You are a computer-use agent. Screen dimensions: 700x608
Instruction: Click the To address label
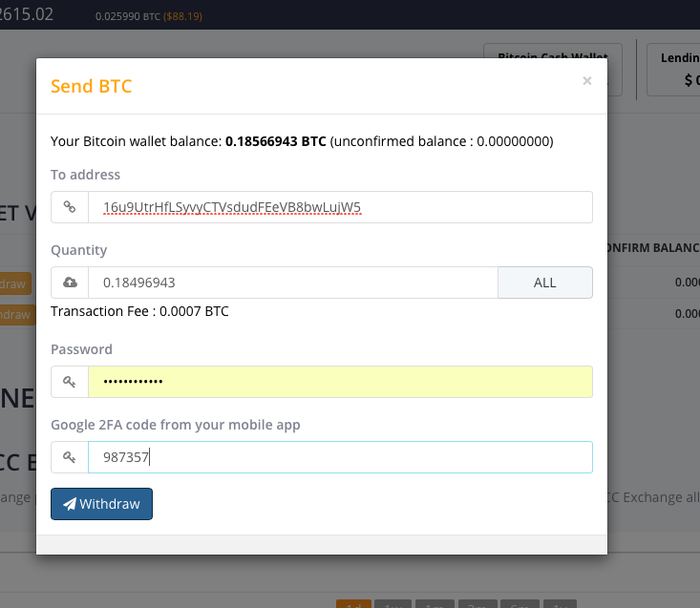pyautogui.click(x=85, y=175)
